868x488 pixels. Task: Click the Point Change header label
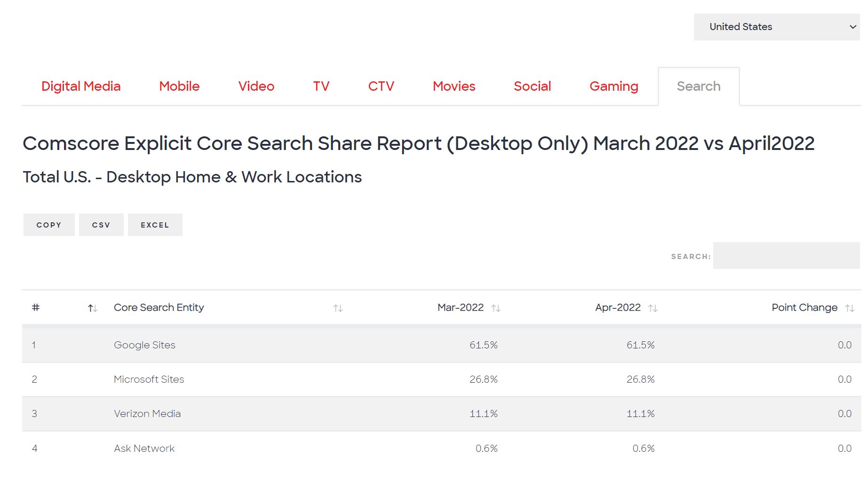pos(804,307)
